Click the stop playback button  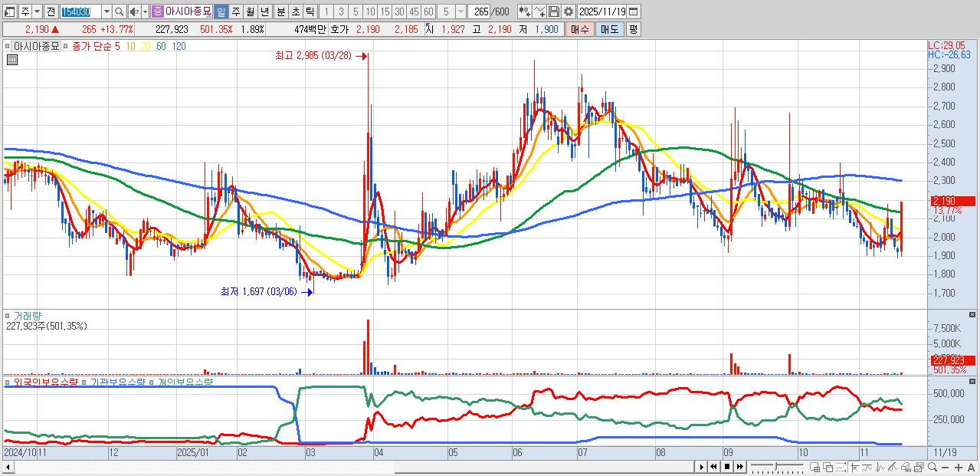pos(727,467)
